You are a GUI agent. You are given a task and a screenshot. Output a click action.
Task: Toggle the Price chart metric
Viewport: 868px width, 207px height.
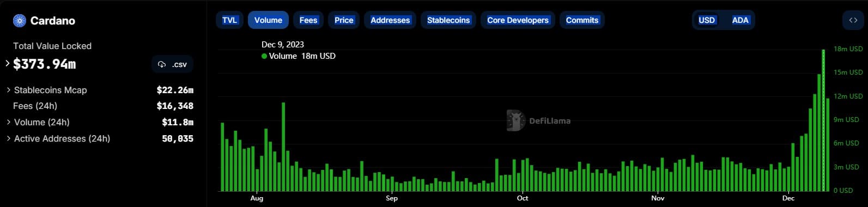click(x=344, y=20)
